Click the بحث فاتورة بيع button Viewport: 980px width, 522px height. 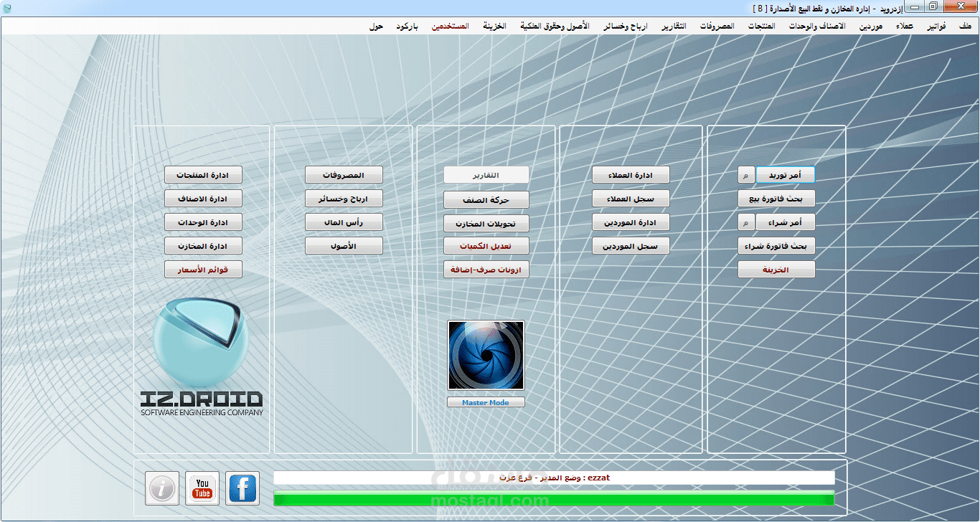coord(776,199)
